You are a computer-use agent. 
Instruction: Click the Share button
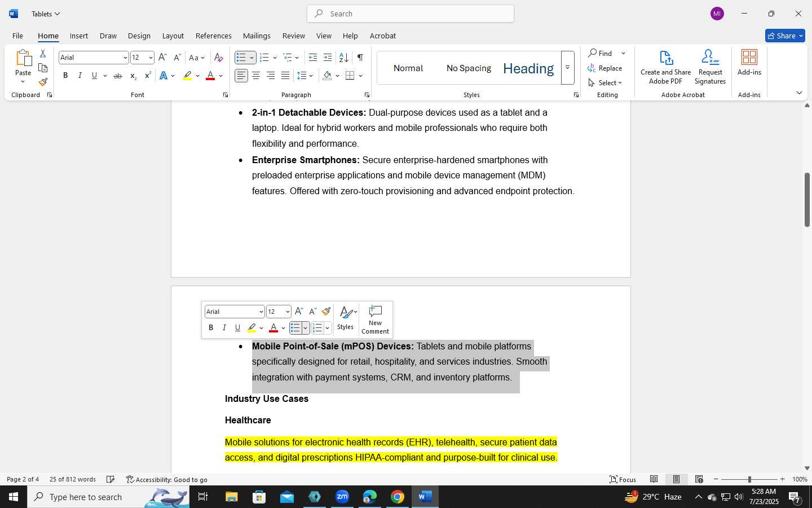[785, 36]
